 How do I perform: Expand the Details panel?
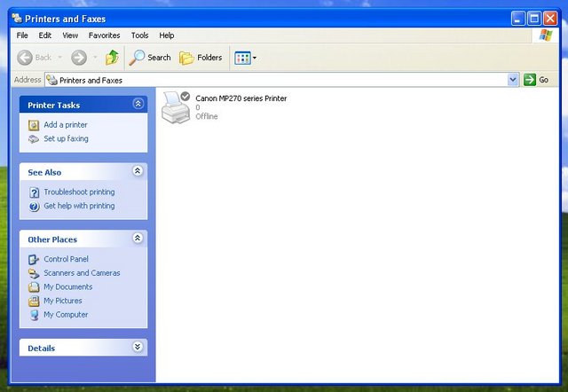point(138,347)
